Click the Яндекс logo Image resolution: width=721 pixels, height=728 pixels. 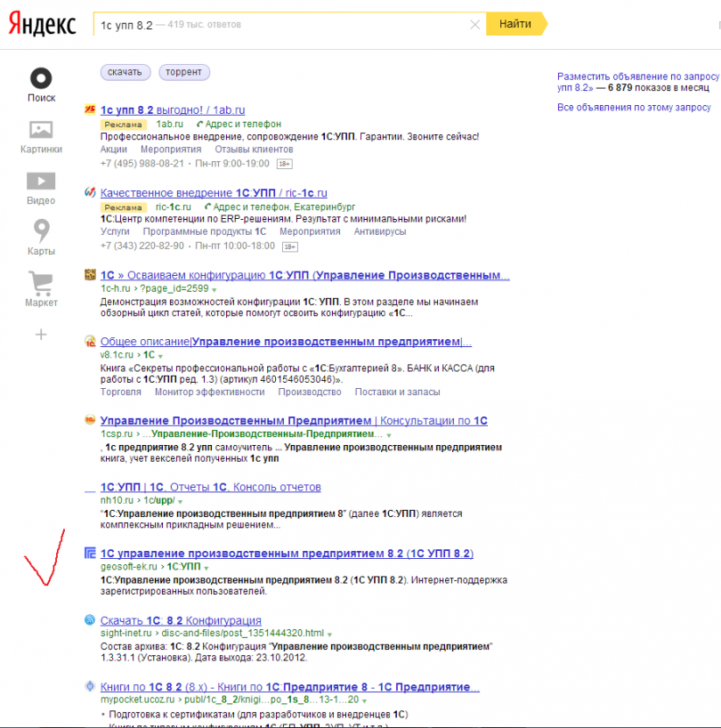click(x=42, y=24)
